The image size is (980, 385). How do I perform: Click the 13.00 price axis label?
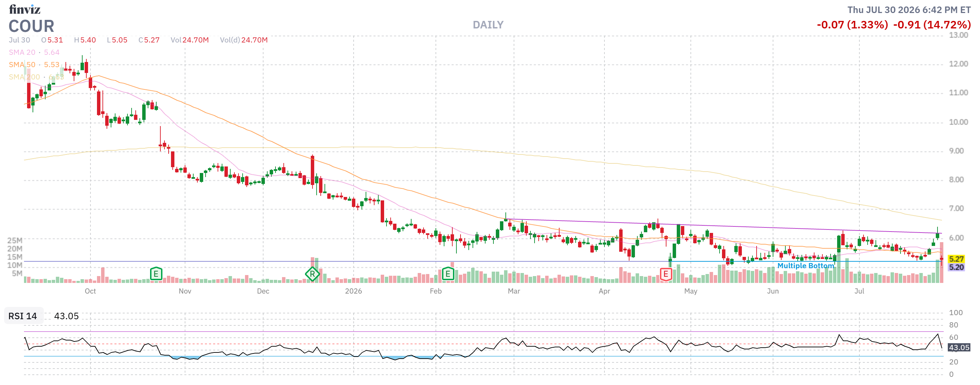958,35
